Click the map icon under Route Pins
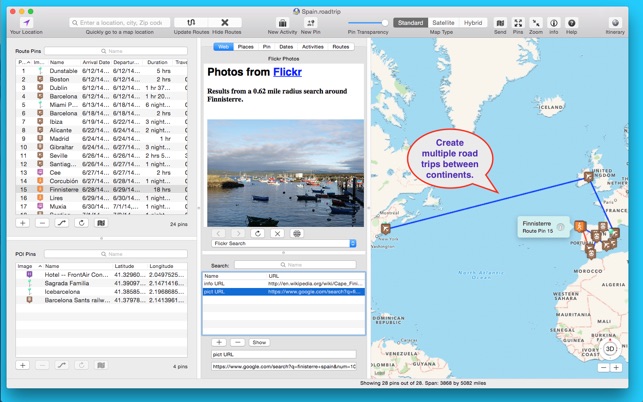643x402 pixels. pyautogui.click(x=101, y=223)
